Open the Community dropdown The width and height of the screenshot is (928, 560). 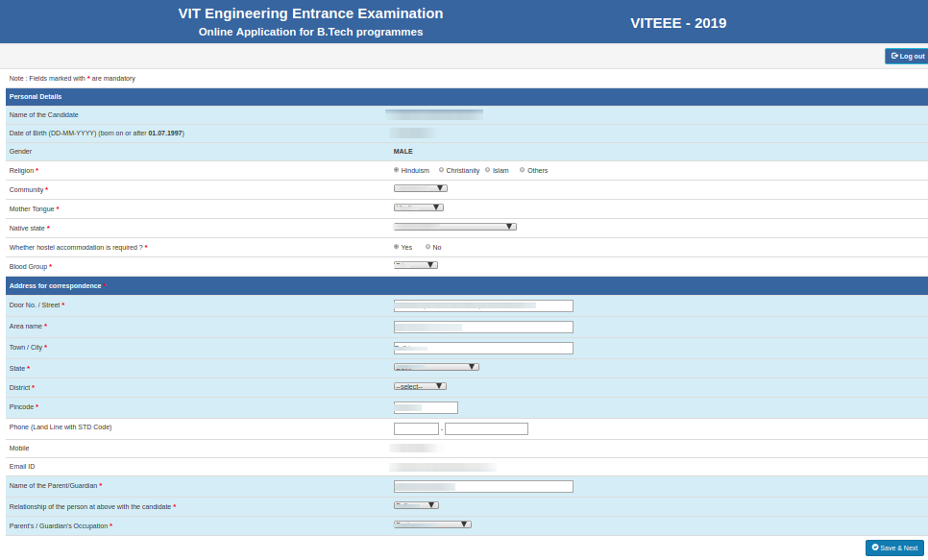pyautogui.click(x=420, y=187)
